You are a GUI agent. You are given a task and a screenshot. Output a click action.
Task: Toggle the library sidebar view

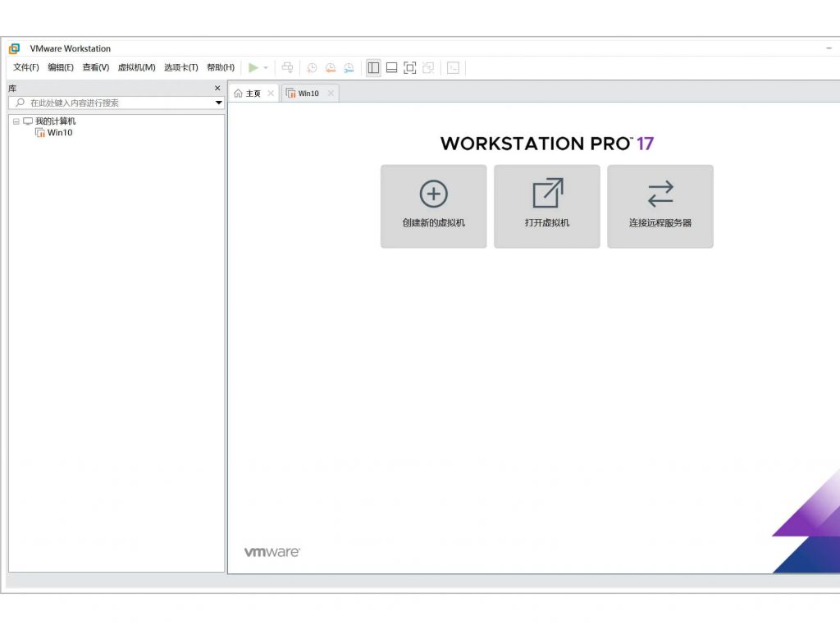pos(373,68)
